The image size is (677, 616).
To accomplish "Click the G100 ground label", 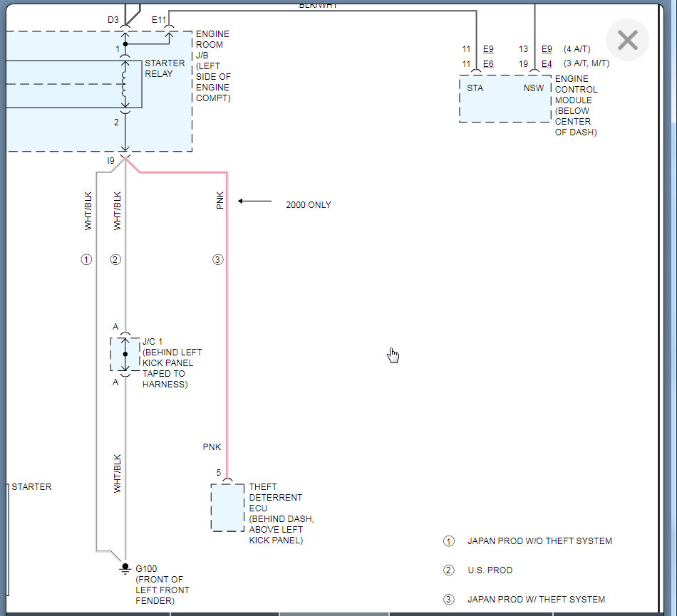I will (x=162, y=585).
